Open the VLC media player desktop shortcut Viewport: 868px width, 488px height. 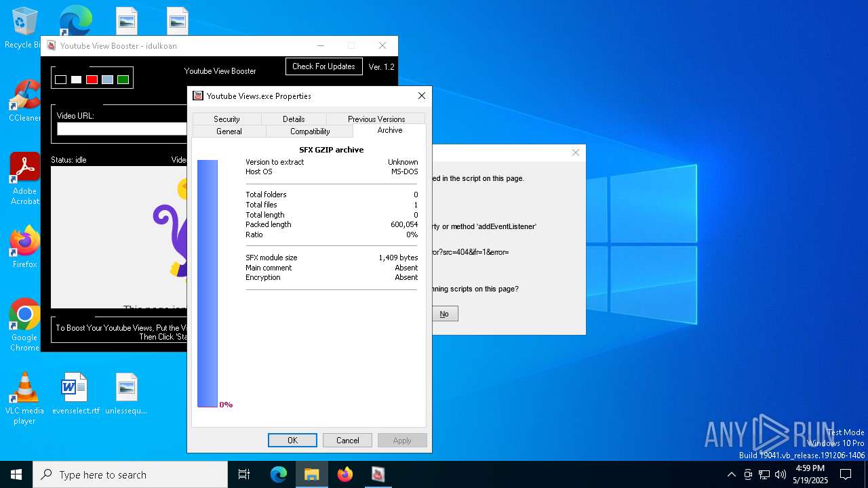[x=24, y=399]
